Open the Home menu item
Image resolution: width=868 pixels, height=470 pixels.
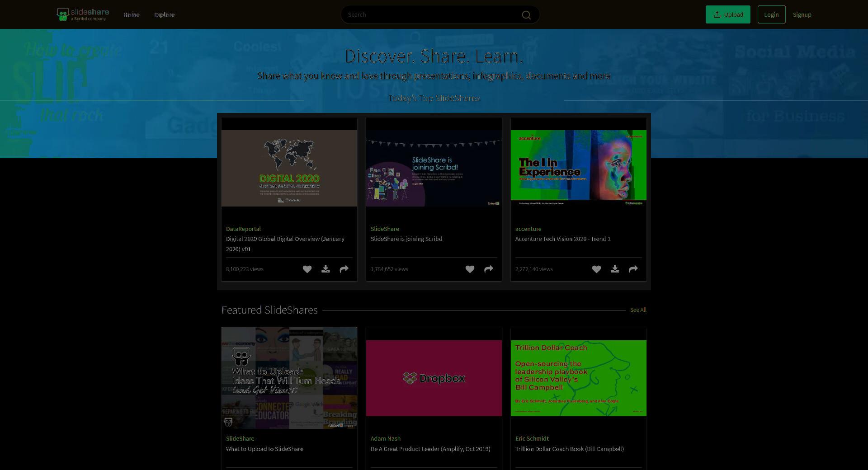click(x=132, y=15)
